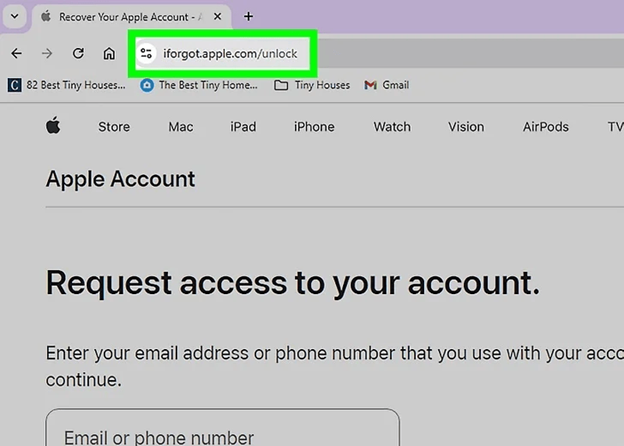Focus the Email or phone number field
The height and width of the screenshot is (446, 624).
(222, 427)
